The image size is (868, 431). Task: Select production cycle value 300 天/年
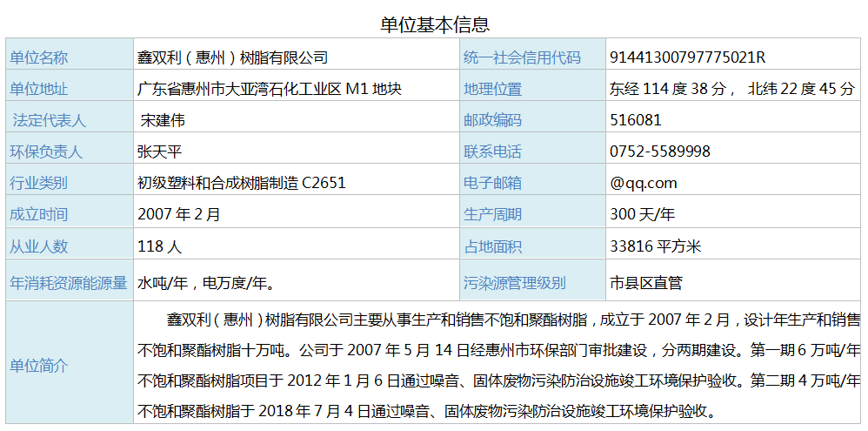click(x=642, y=214)
